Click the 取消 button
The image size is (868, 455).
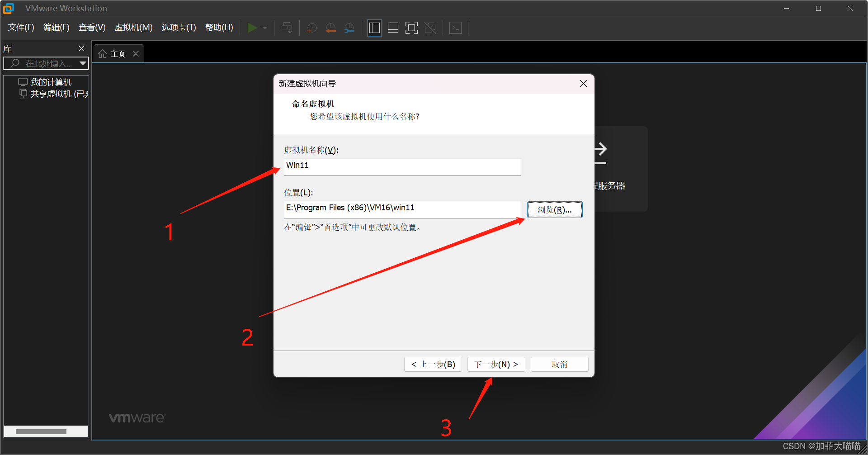click(x=559, y=365)
